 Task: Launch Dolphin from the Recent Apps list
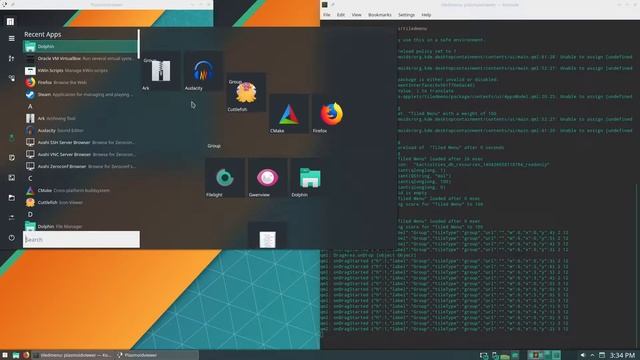80,46
